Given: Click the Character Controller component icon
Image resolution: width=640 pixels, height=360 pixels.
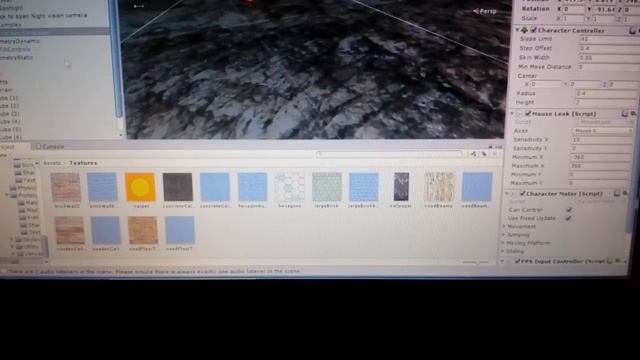Looking at the screenshot, I should point(524,30).
